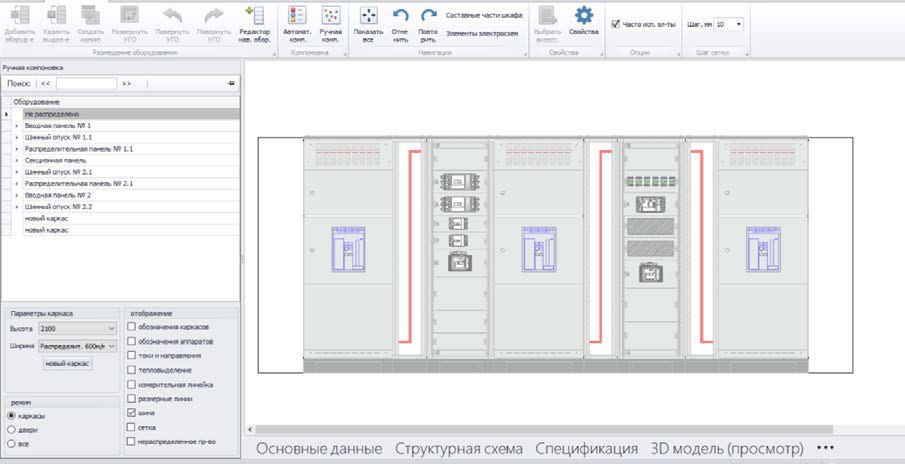This screenshot has height=464, width=905.
Task: Click the 'Поиск' search input field
Action: click(x=86, y=84)
